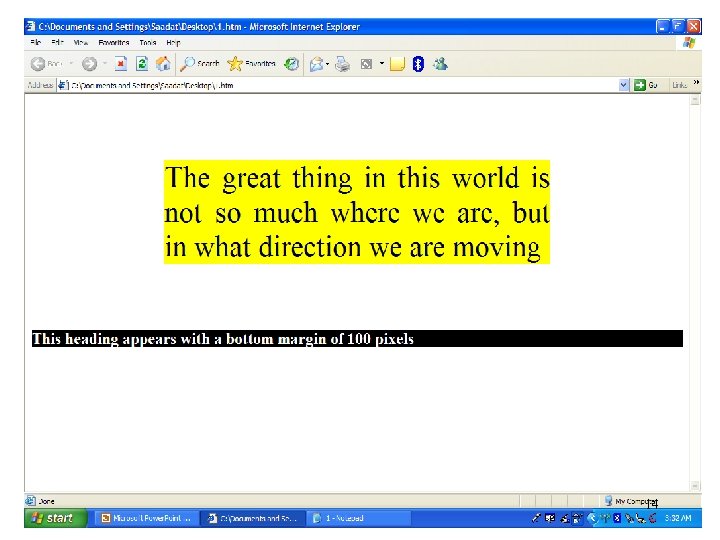Print the page via printer icon
720x540 pixels.
(342, 64)
